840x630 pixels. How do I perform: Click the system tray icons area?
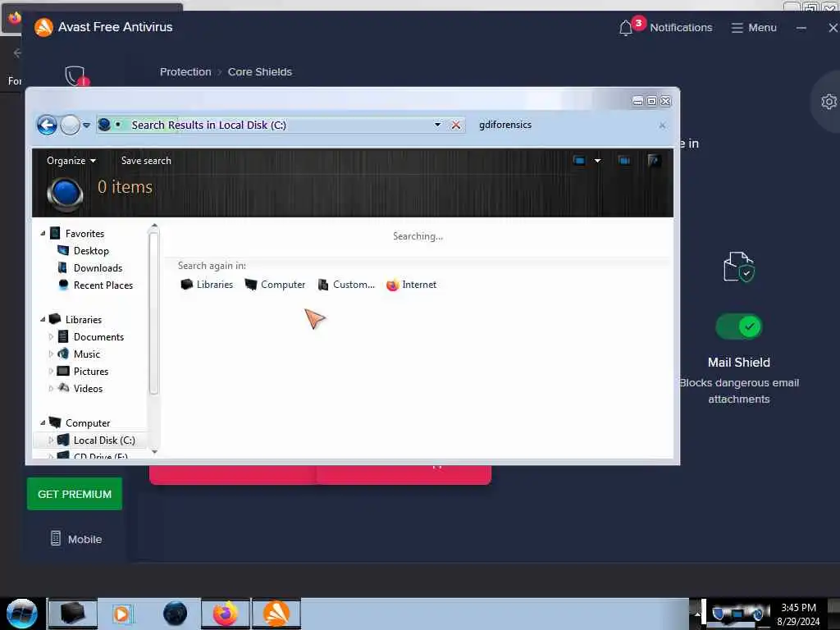[739, 614]
